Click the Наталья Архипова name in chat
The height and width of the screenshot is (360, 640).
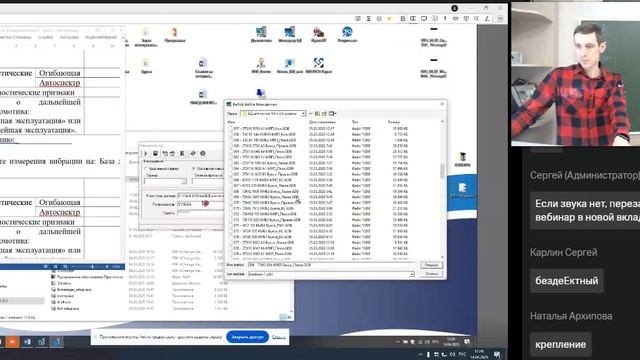click(571, 316)
